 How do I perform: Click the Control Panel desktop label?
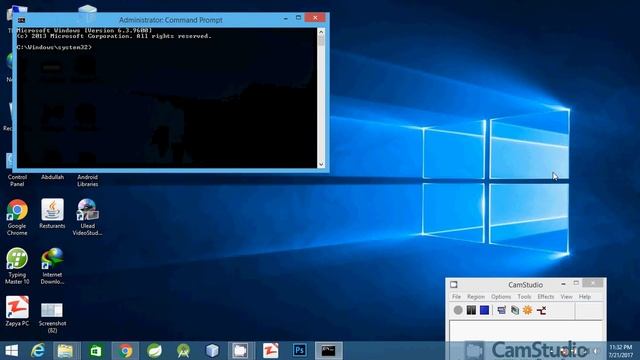(17, 180)
